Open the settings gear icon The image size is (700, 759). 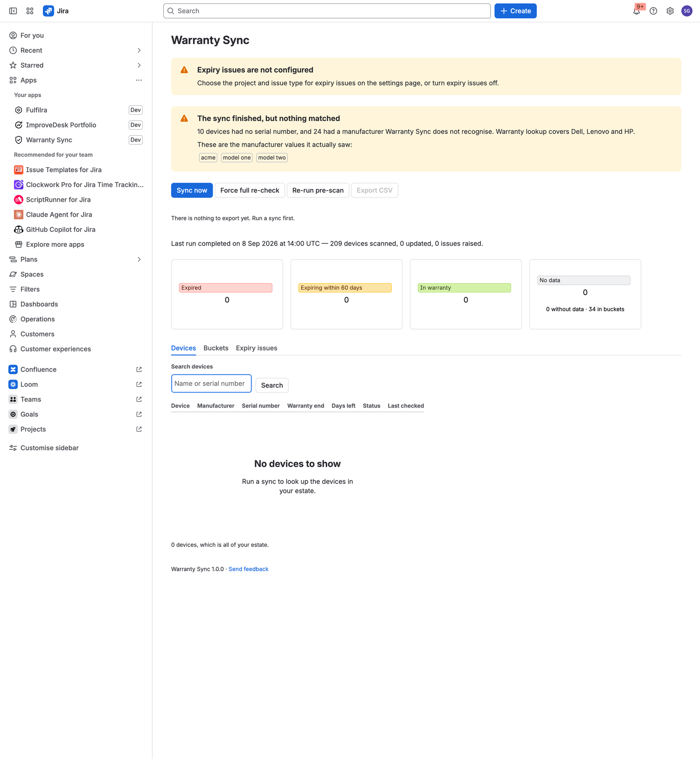(670, 11)
